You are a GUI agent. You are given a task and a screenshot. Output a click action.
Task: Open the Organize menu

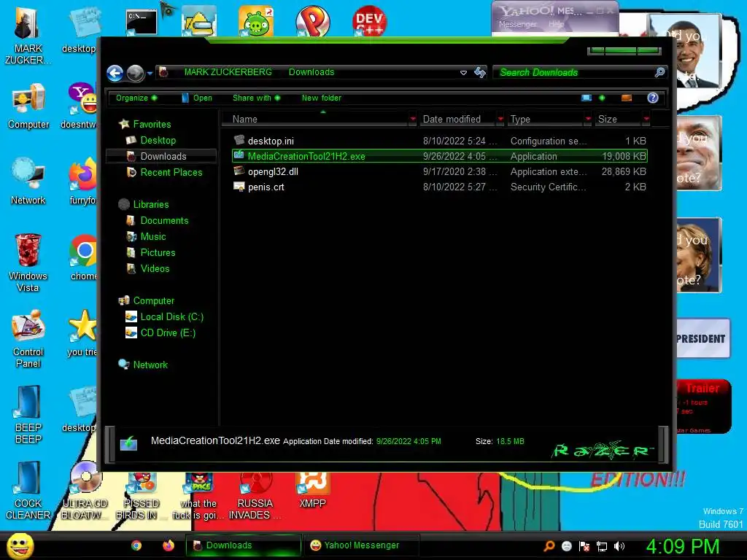pos(136,98)
